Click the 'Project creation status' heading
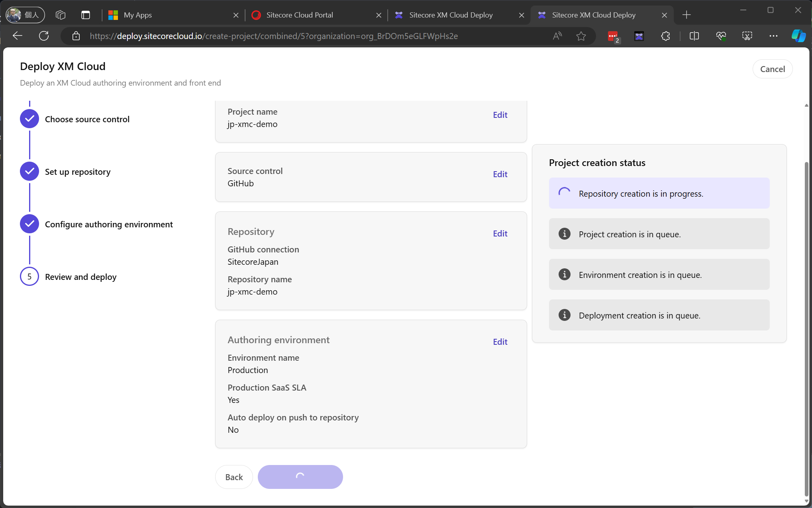Viewport: 812px width, 508px height. (x=597, y=163)
